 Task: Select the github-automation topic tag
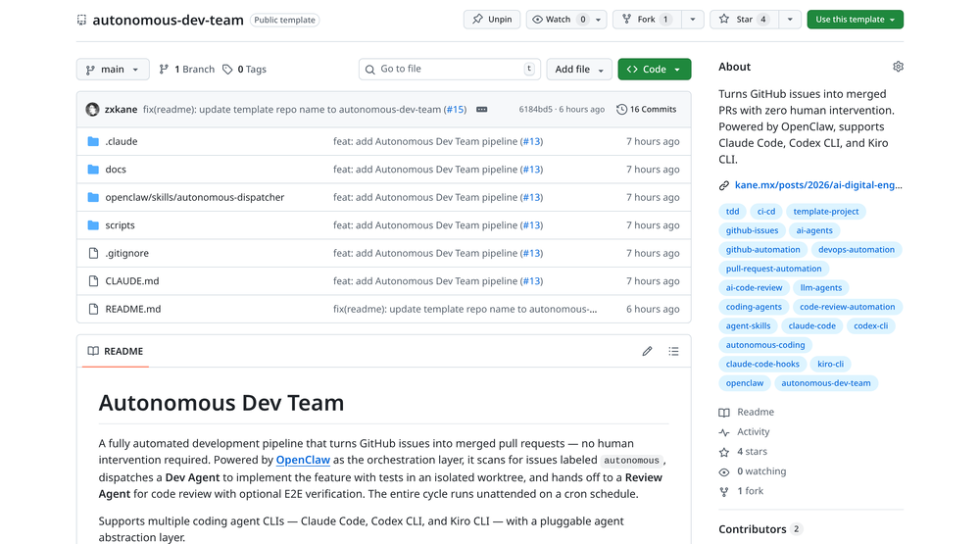click(762, 250)
